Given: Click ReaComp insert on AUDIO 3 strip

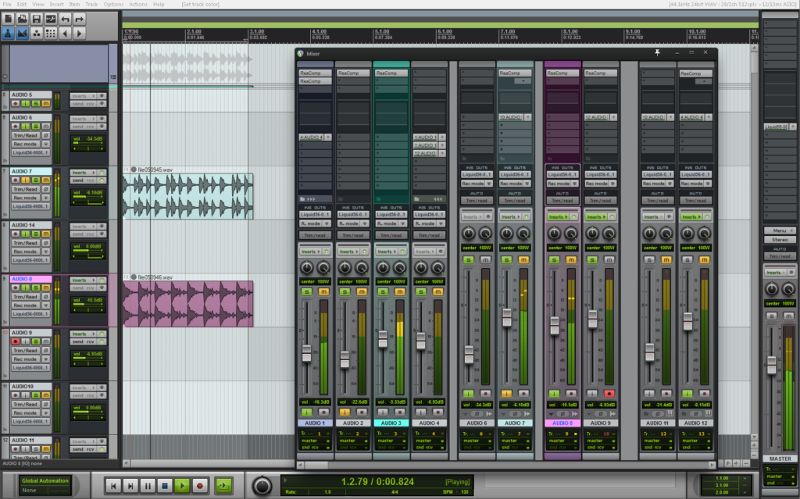Looking at the screenshot, I should pyautogui.click(x=391, y=73).
